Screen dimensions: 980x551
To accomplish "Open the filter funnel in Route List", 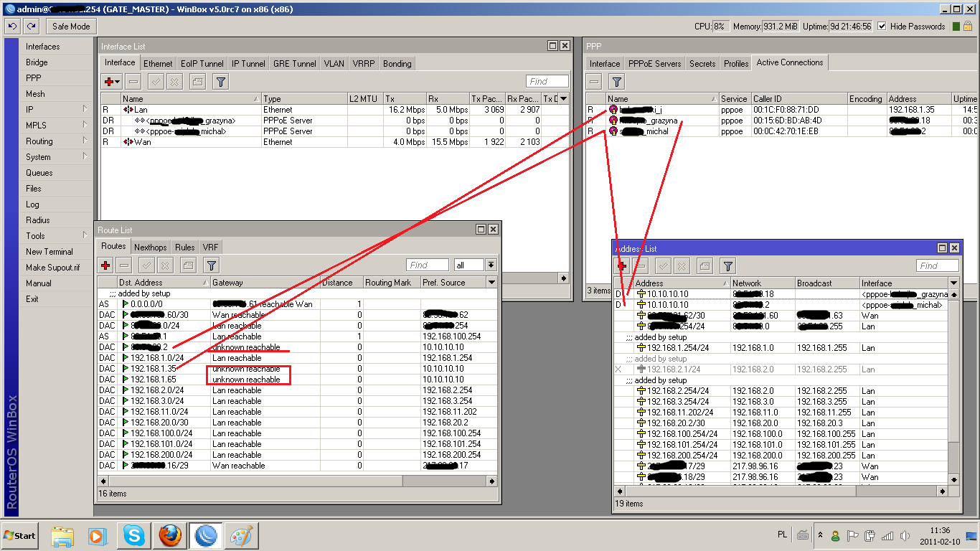I will point(211,265).
